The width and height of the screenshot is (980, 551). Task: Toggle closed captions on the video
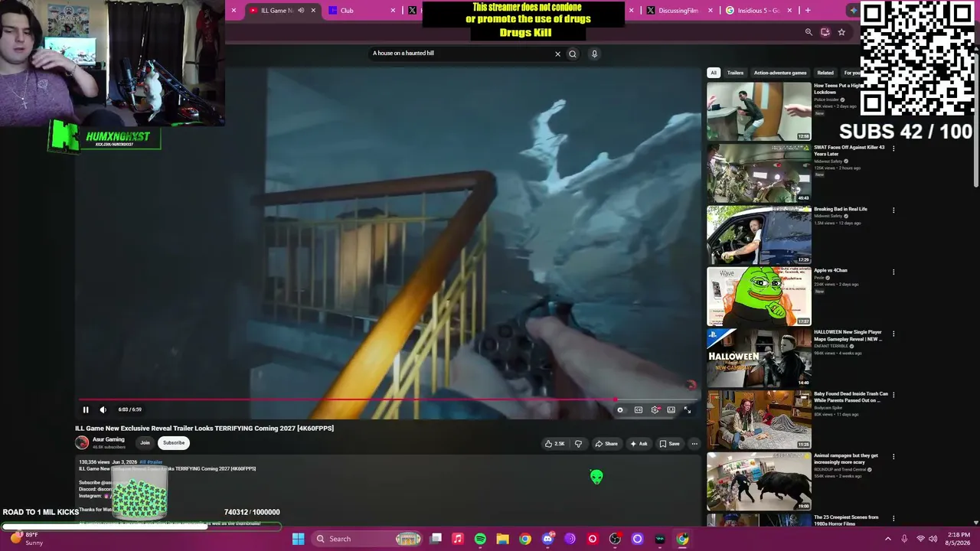[639, 409]
